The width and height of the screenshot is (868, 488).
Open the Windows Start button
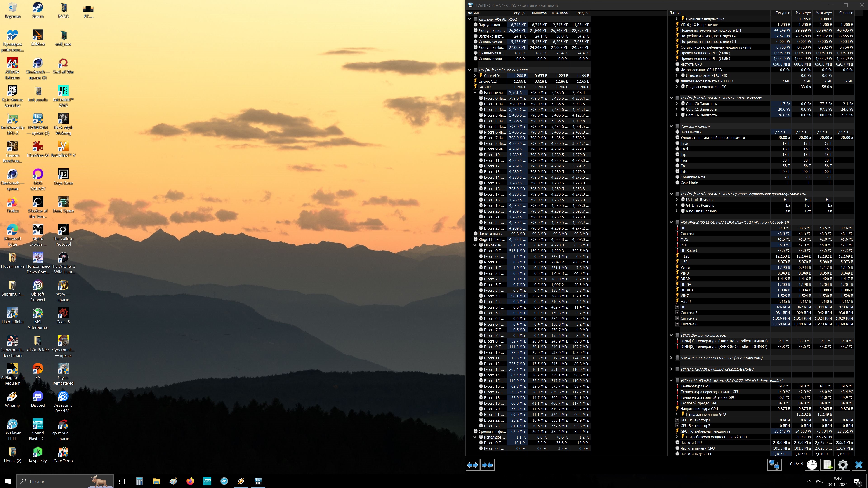click(8, 481)
